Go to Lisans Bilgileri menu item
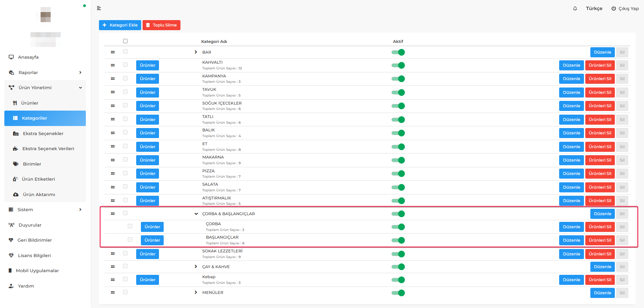This screenshot has height=308, width=644. click(x=34, y=255)
